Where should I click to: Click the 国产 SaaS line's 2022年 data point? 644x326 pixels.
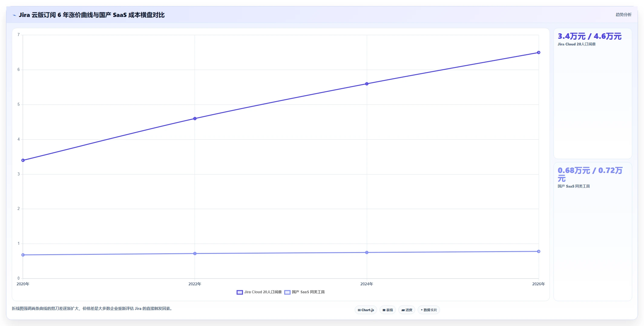pos(195,253)
